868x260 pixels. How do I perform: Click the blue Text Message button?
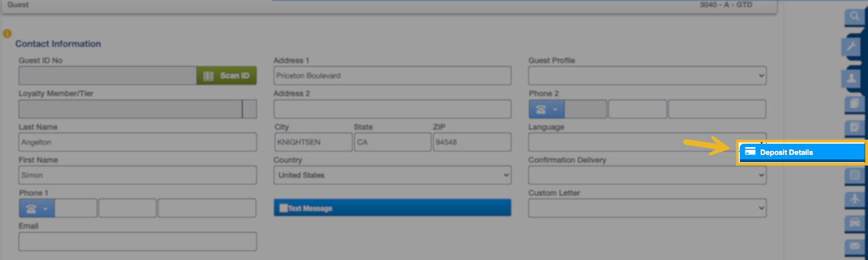[392, 208]
